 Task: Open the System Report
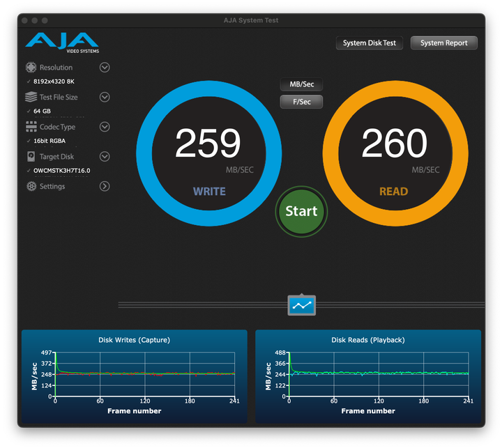tap(444, 43)
